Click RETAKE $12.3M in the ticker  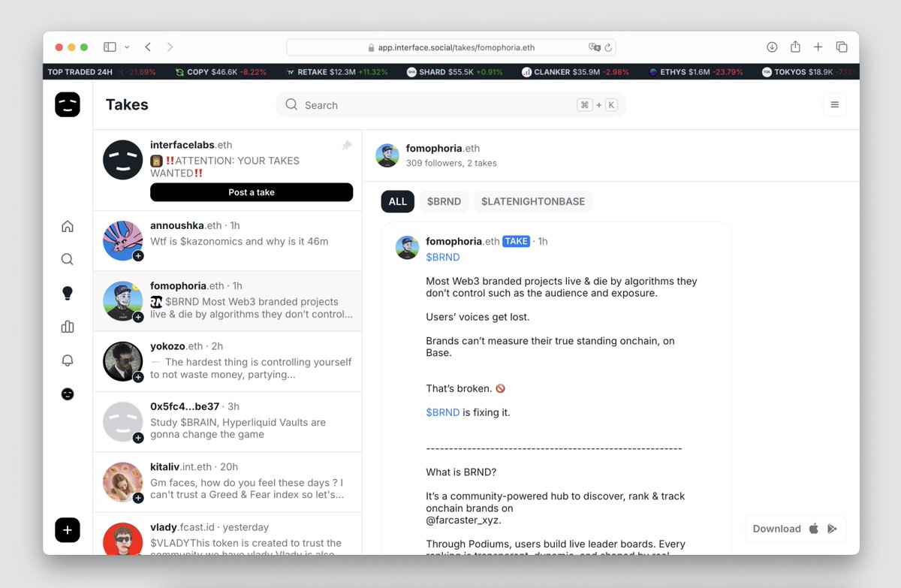click(x=337, y=72)
